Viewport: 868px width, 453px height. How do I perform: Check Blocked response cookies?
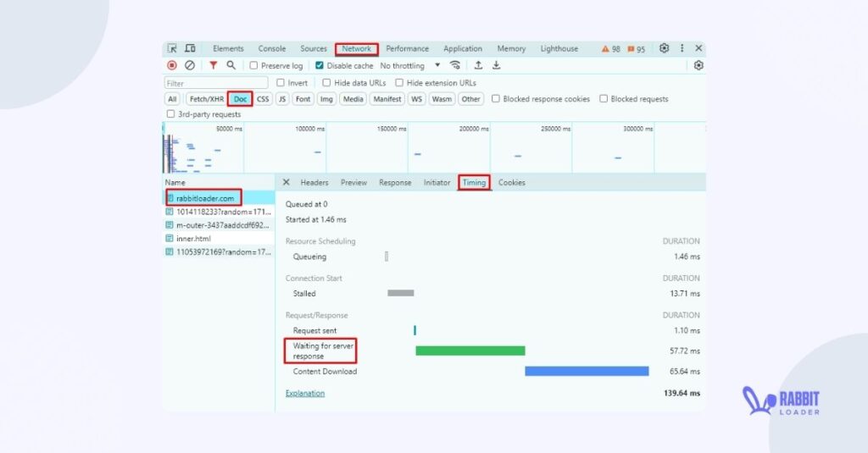click(x=496, y=98)
